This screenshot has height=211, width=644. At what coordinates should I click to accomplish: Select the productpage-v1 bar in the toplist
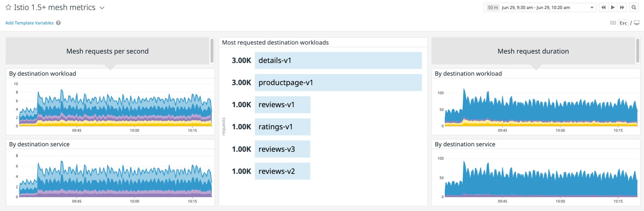pyautogui.click(x=338, y=82)
